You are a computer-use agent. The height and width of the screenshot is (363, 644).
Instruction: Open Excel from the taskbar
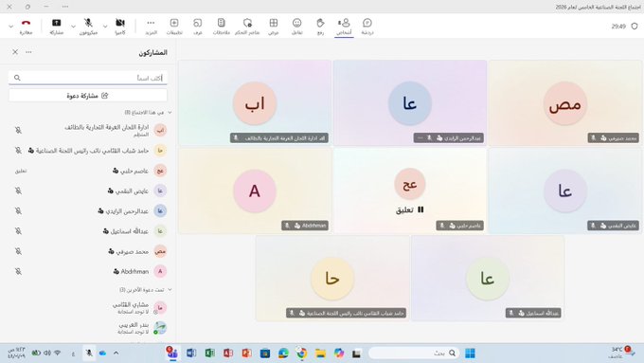[x=210, y=353]
